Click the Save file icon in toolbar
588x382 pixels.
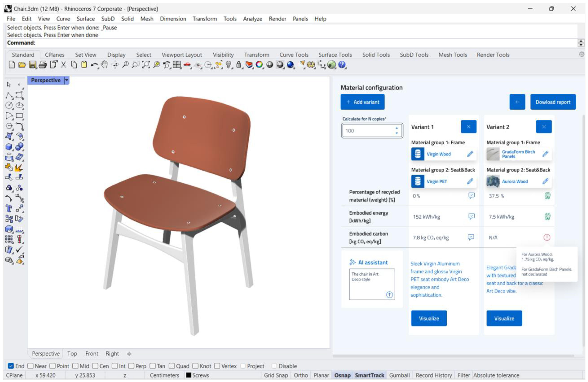(32, 65)
